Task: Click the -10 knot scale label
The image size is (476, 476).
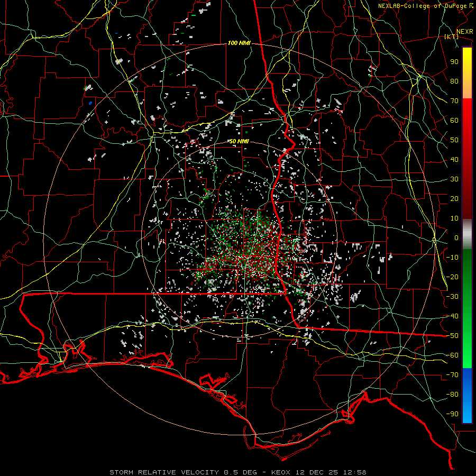Action: point(452,258)
